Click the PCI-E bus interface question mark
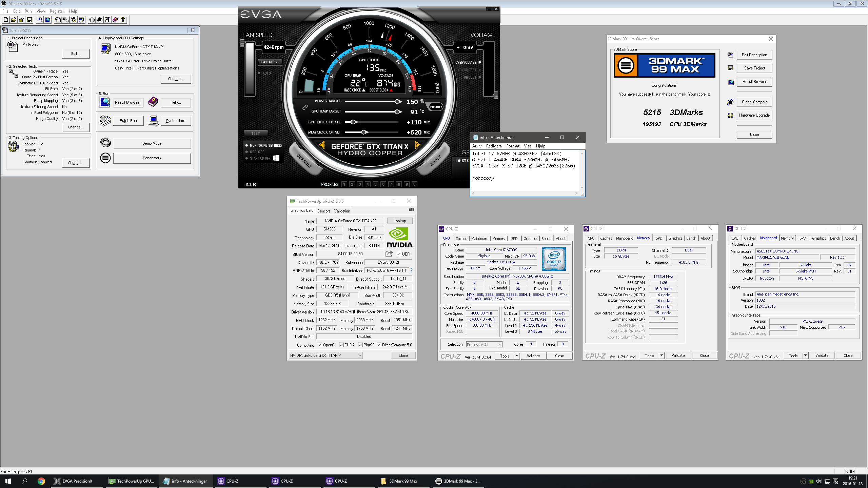 point(411,270)
